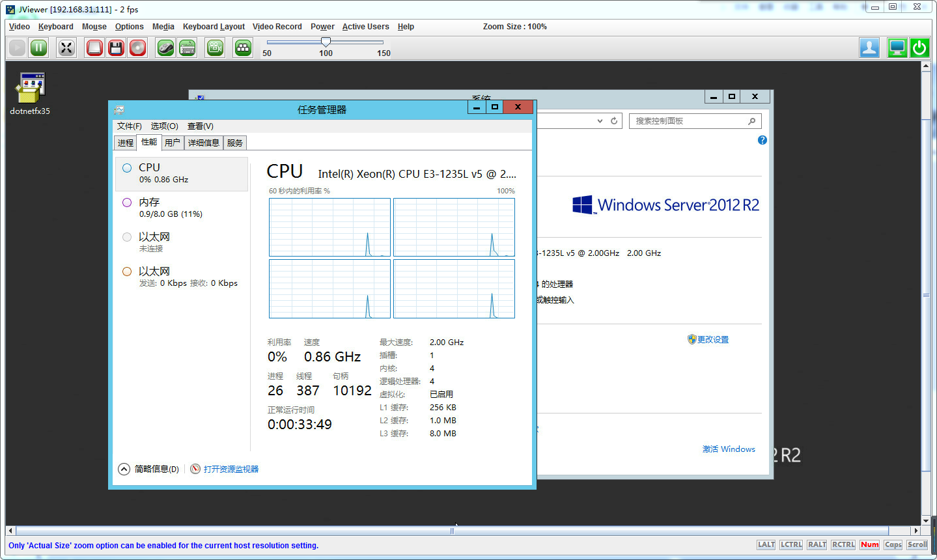Start video recording with camera icon
The width and height of the screenshot is (937, 560).
coord(215,48)
